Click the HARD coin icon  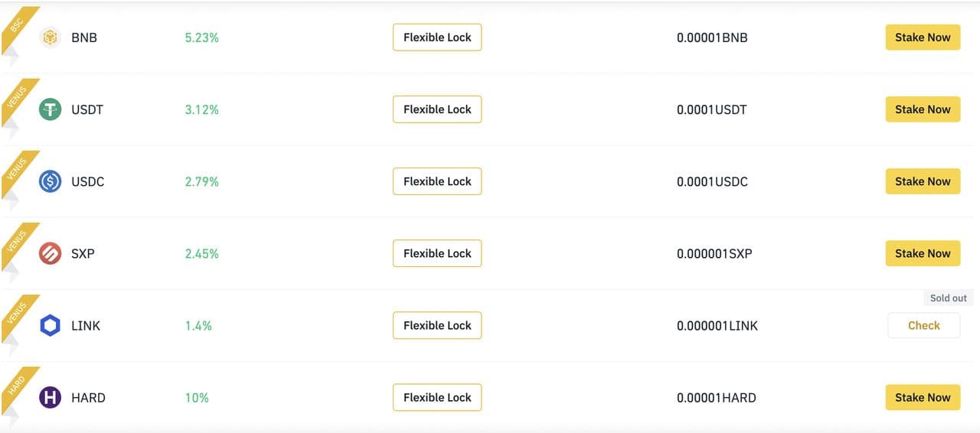pos(50,397)
